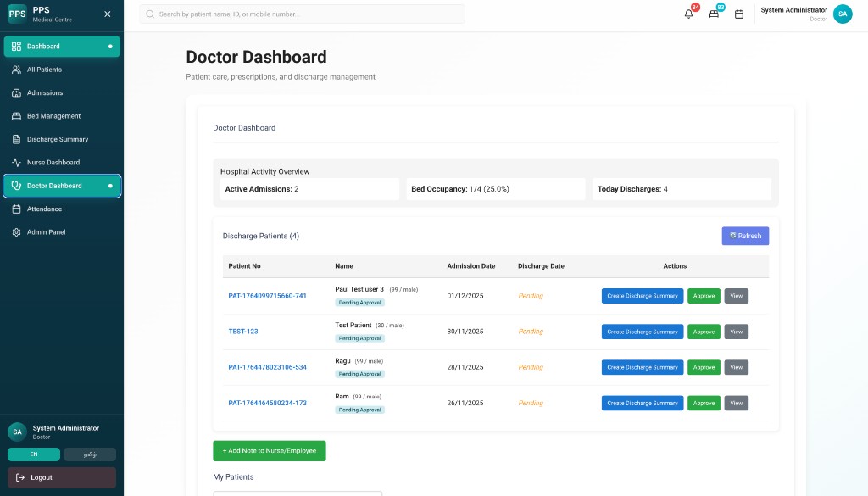
Task: Switch language to EN
Action: pos(34,454)
